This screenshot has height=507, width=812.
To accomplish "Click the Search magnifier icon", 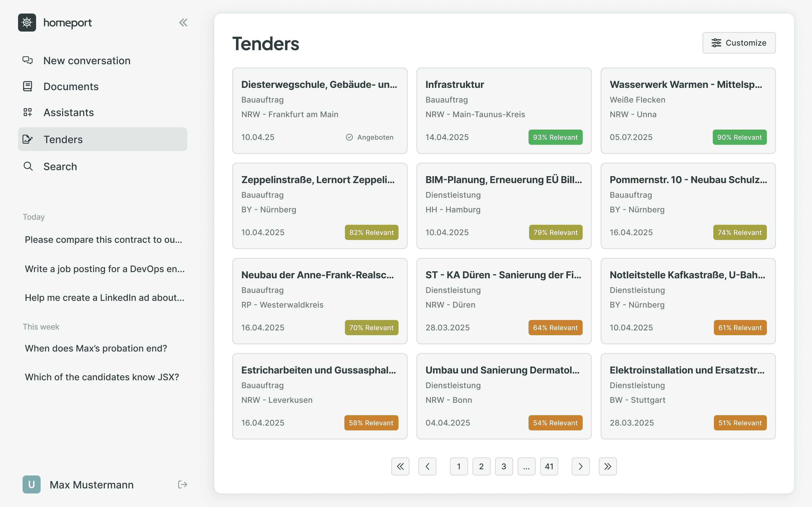I will pyautogui.click(x=28, y=166).
